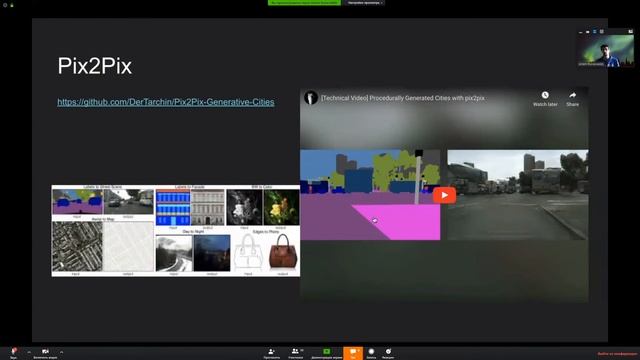Open the Procedurally Generated Cities video title
Screen dimensions: 640x360
click(x=403, y=98)
